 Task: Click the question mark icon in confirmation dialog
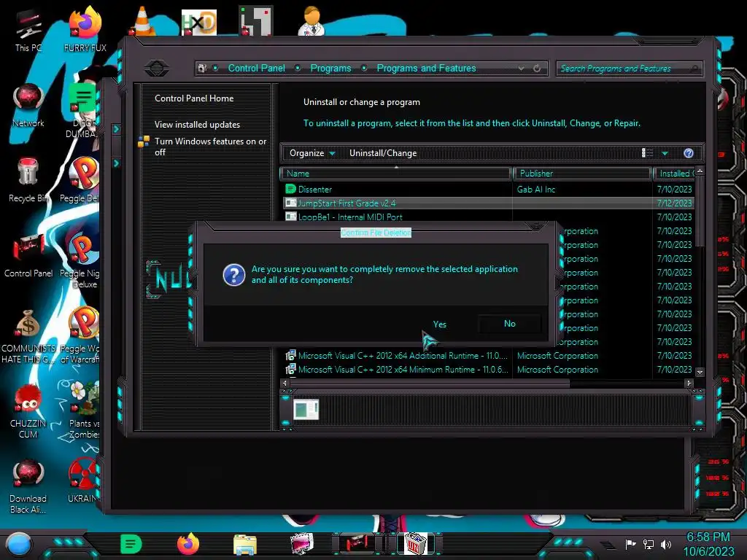[x=234, y=275]
